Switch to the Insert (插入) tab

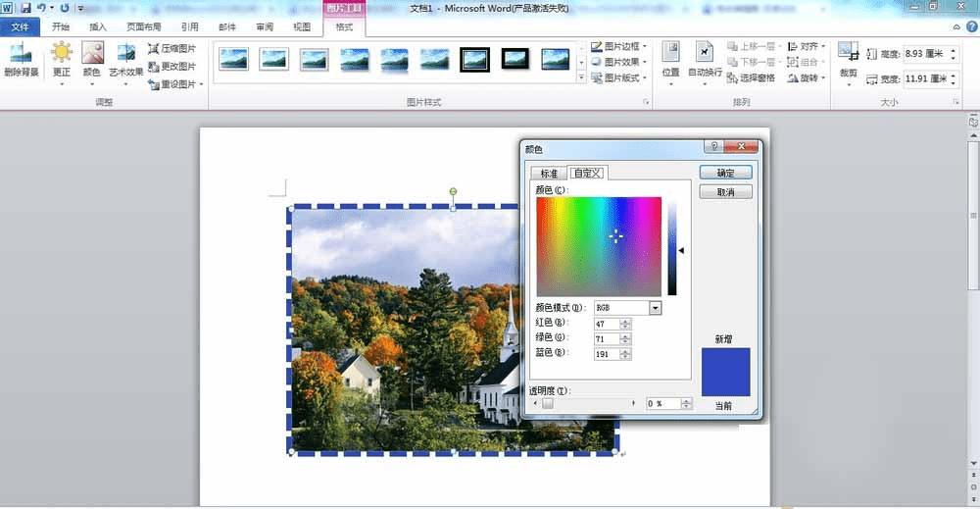coord(98,26)
